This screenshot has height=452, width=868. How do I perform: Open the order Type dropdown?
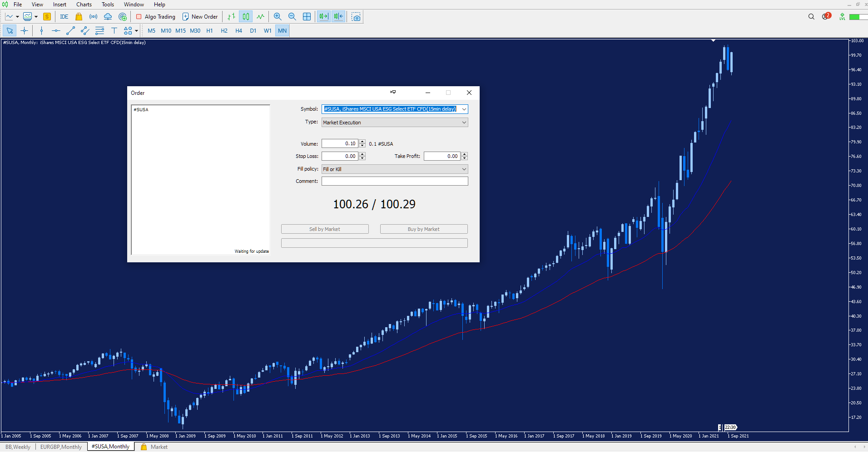point(395,123)
